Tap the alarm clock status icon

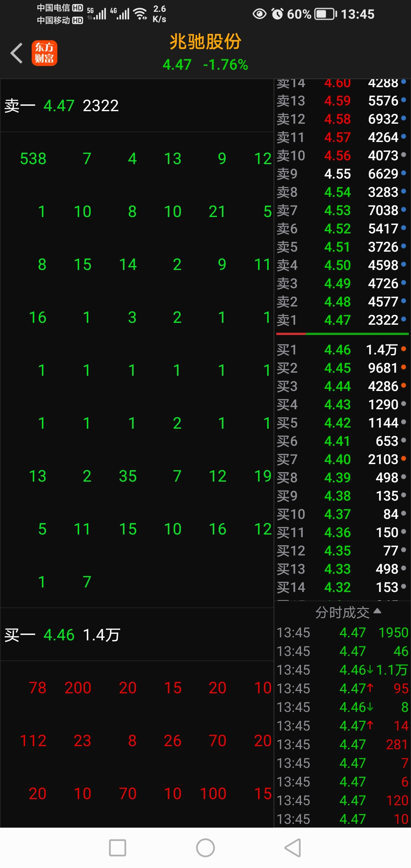[x=277, y=14]
